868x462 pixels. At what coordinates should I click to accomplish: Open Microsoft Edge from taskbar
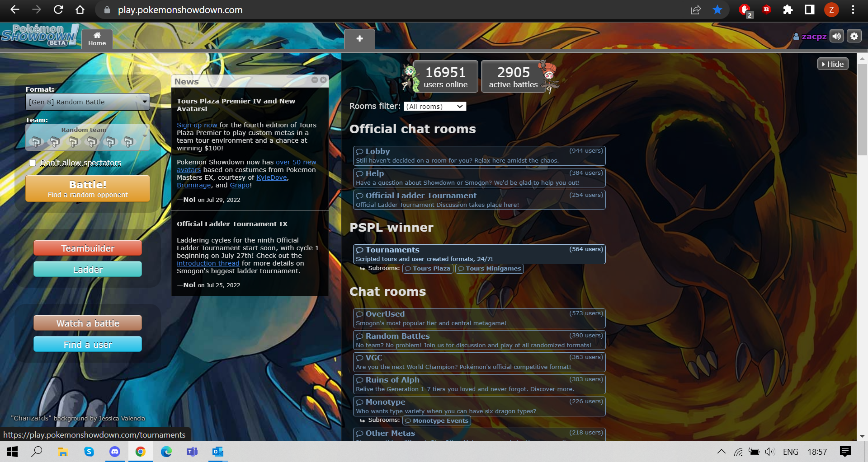(166, 452)
